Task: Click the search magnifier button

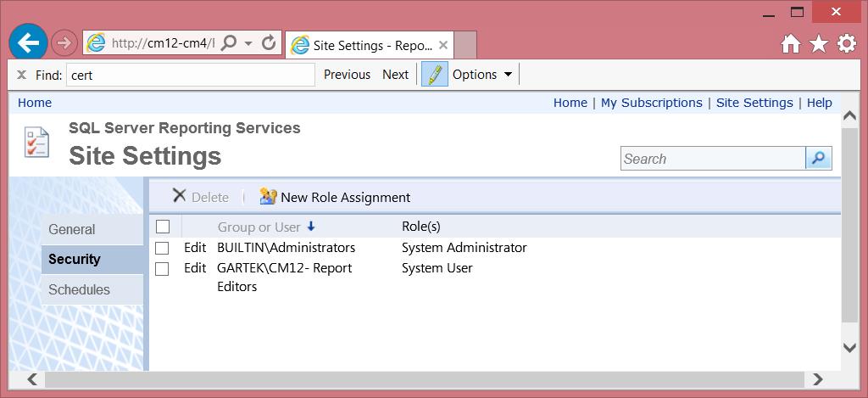Action: [x=818, y=159]
